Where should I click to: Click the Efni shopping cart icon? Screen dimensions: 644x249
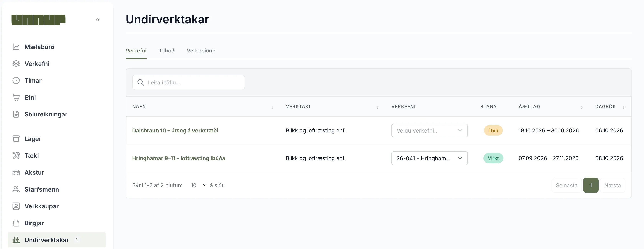pyautogui.click(x=16, y=97)
